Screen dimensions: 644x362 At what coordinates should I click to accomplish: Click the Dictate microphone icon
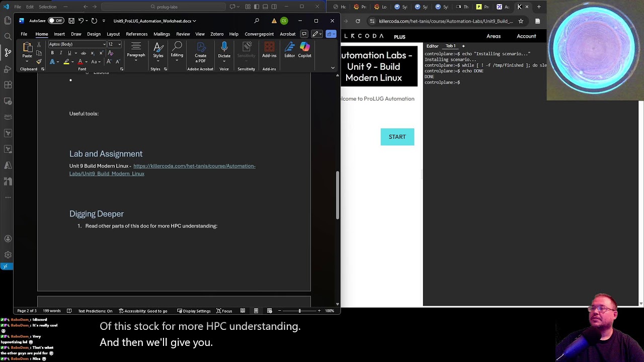(224, 47)
